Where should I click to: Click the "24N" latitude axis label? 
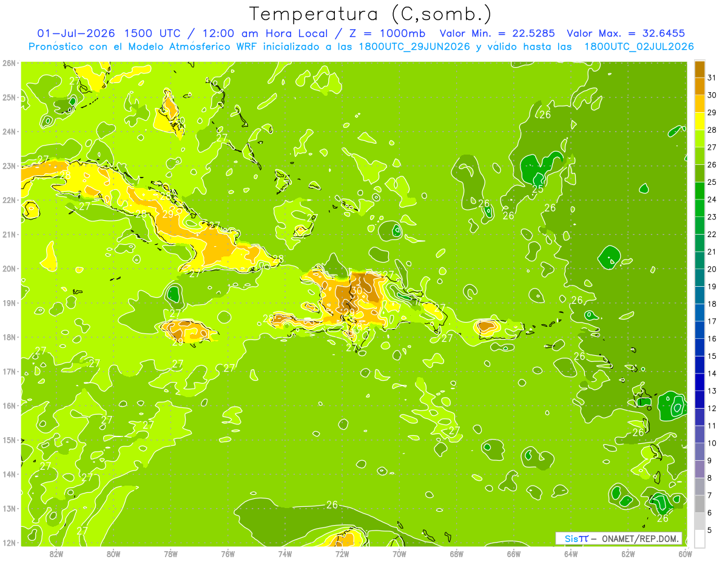tap(9, 132)
